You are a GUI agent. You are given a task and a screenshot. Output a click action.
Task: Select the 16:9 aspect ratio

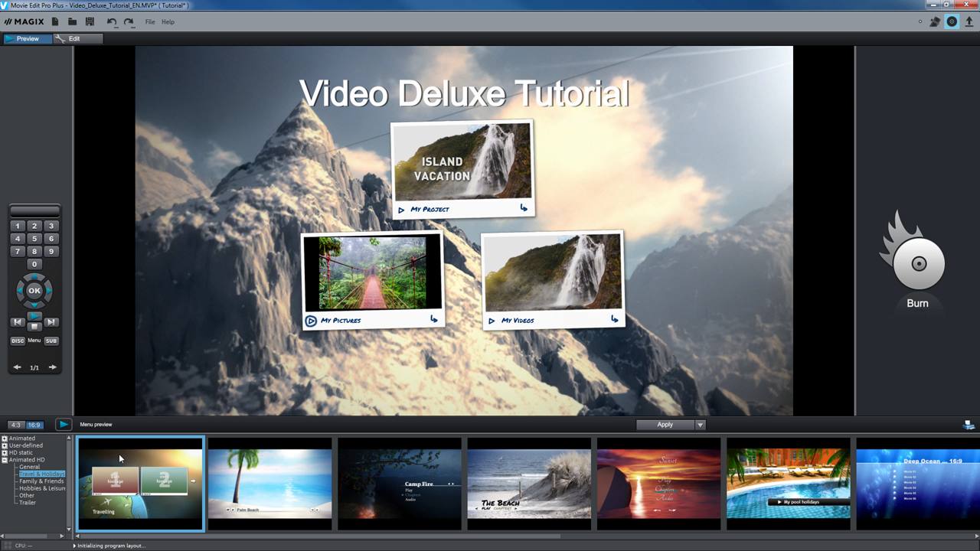pos(34,425)
